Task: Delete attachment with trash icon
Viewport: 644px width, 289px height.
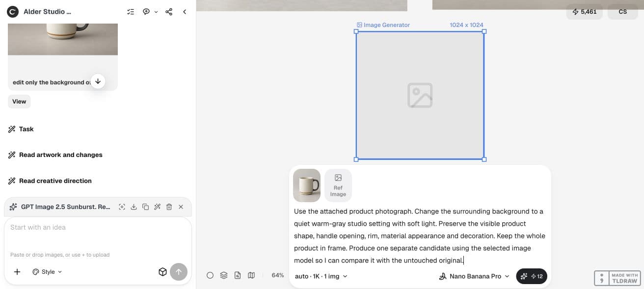Action: tap(169, 207)
